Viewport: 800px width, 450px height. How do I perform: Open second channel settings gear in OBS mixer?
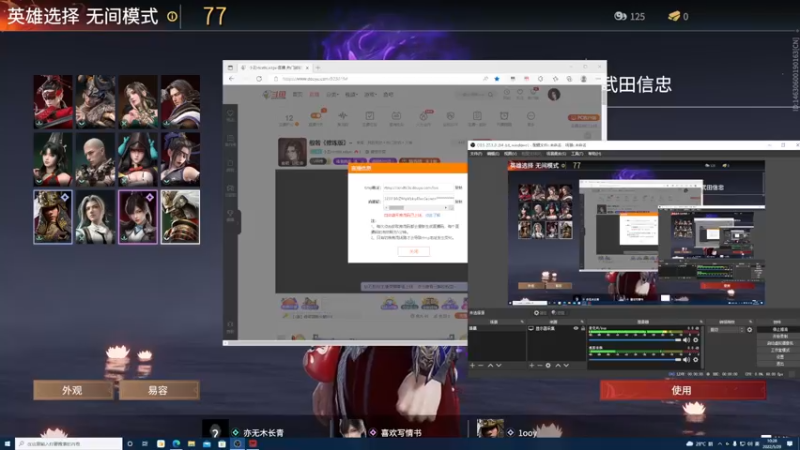pyautogui.click(x=695, y=359)
